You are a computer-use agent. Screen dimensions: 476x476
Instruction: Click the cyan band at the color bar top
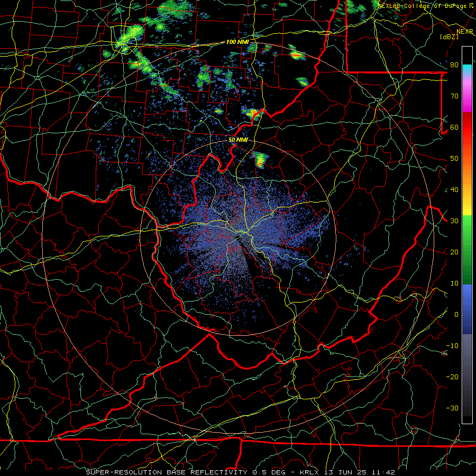(467, 70)
